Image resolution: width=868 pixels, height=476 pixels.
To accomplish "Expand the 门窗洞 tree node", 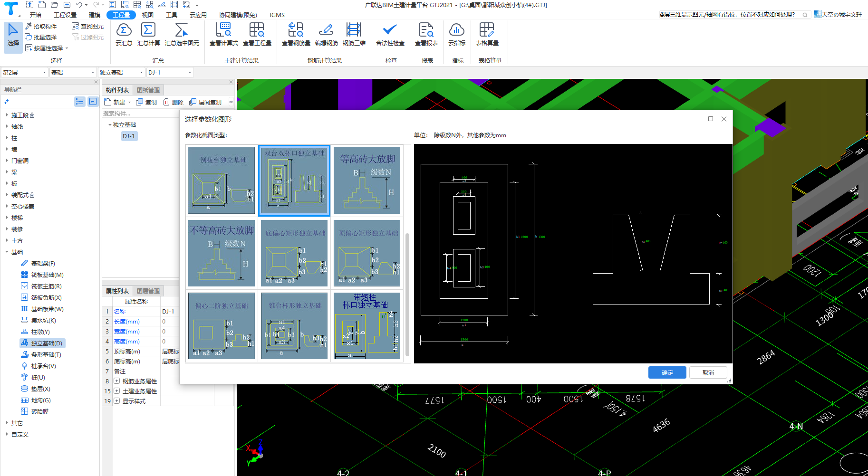I will (7, 161).
